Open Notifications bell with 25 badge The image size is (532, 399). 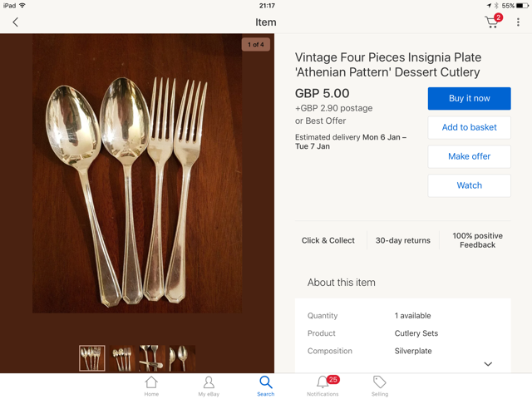[x=323, y=386]
